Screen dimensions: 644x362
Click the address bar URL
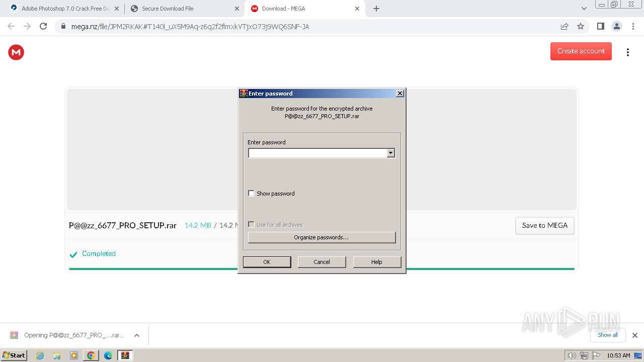click(x=190, y=27)
